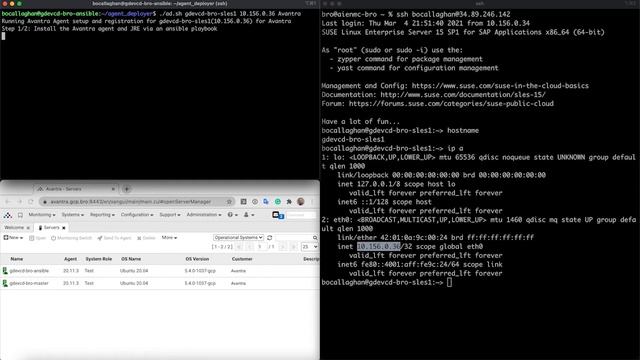Screen dimensions: 640x360
Task: Close the Avantra - Servers browser tab
Action: 113,189
